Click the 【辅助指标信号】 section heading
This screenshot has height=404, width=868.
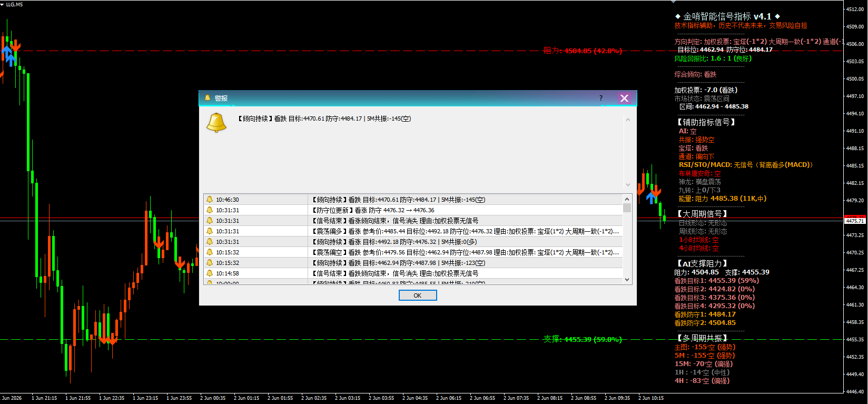706,122
